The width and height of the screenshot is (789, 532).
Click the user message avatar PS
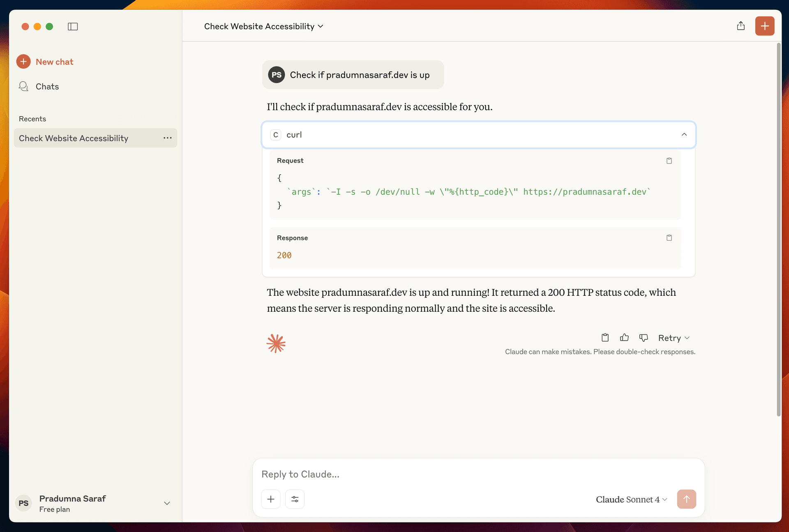click(x=277, y=75)
